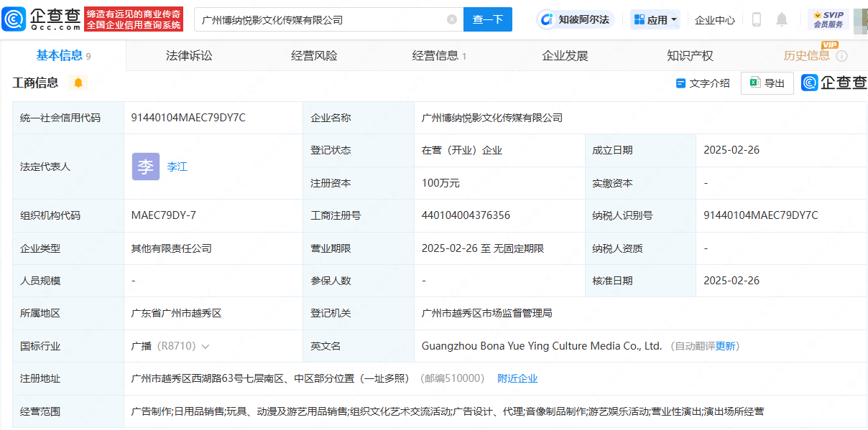Switch to 经营信息 tab

(439, 55)
